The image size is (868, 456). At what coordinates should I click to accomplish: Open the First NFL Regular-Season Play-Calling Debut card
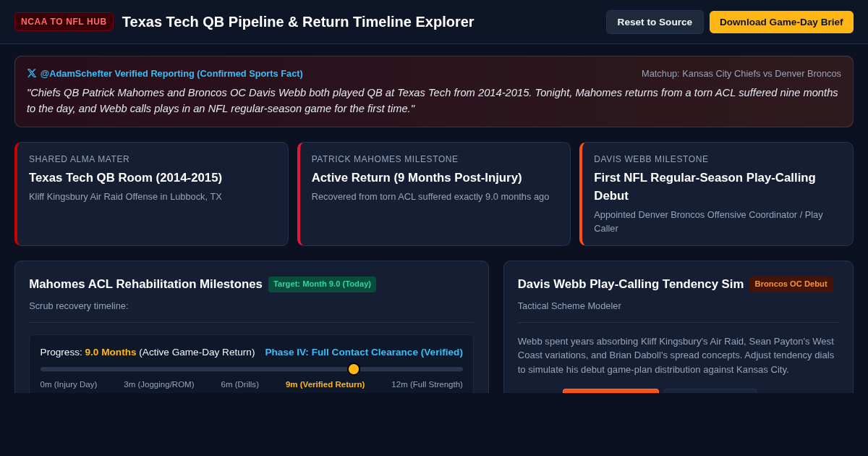pos(717,194)
